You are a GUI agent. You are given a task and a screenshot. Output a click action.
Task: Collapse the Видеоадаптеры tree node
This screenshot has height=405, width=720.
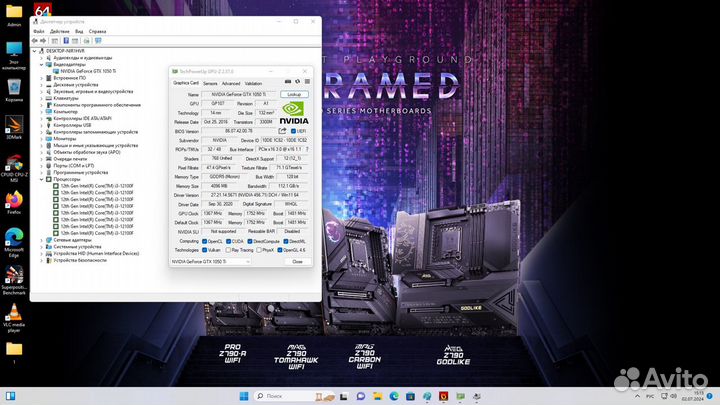click(41, 65)
